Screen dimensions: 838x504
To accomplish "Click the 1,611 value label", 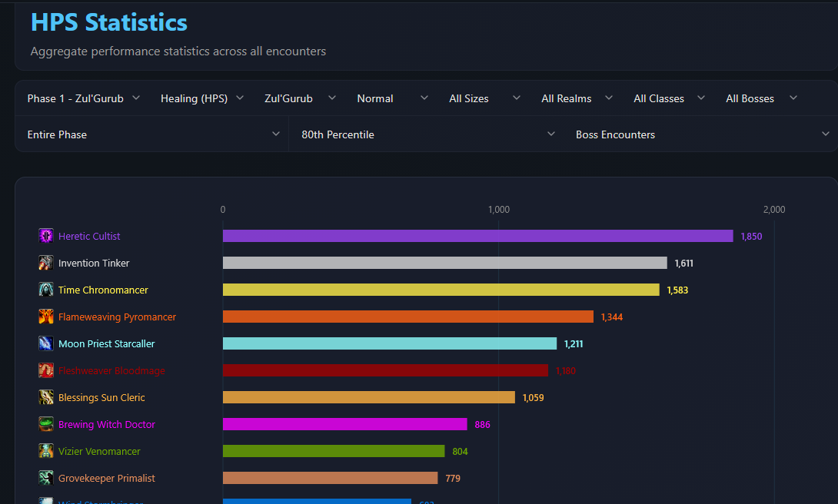I will click(684, 264).
